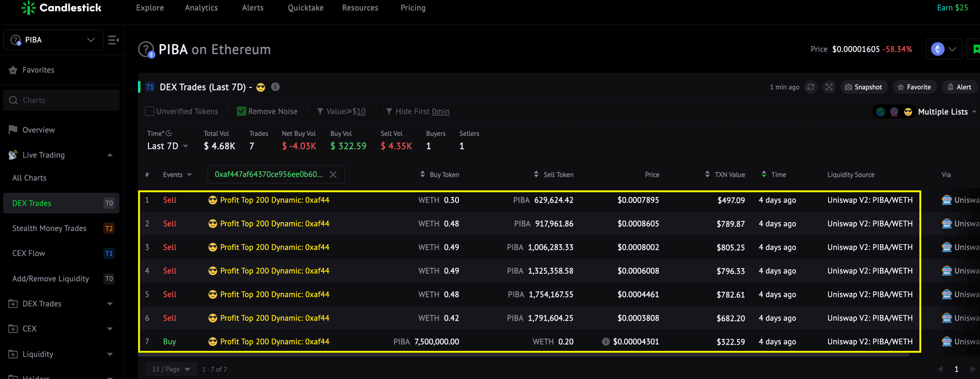Edit the Value≥$10 filter
The width and height of the screenshot is (980, 379).
click(x=341, y=112)
